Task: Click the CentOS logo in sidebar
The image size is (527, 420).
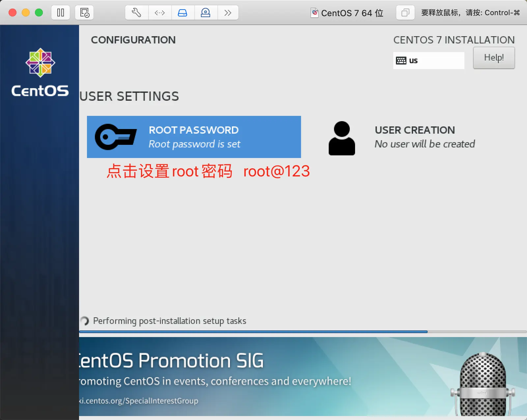Action: pos(40,72)
